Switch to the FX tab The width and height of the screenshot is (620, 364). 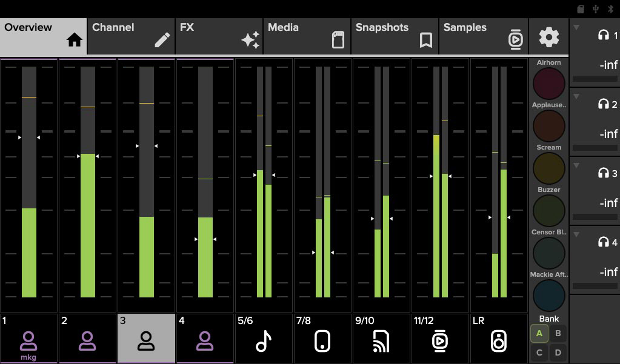(x=219, y=36)
